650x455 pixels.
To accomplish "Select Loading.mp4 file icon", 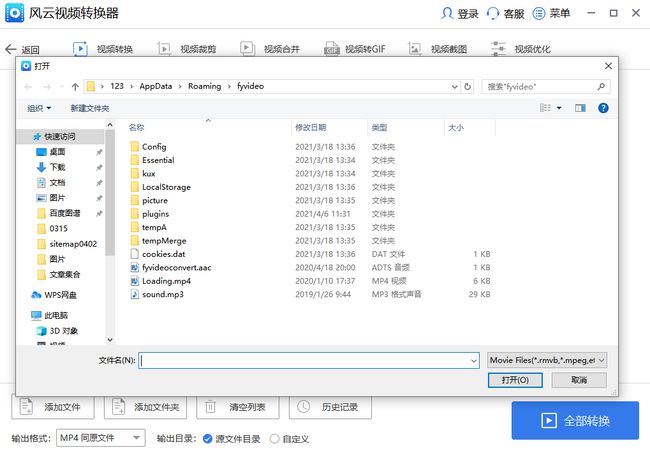I will (134, 281).
